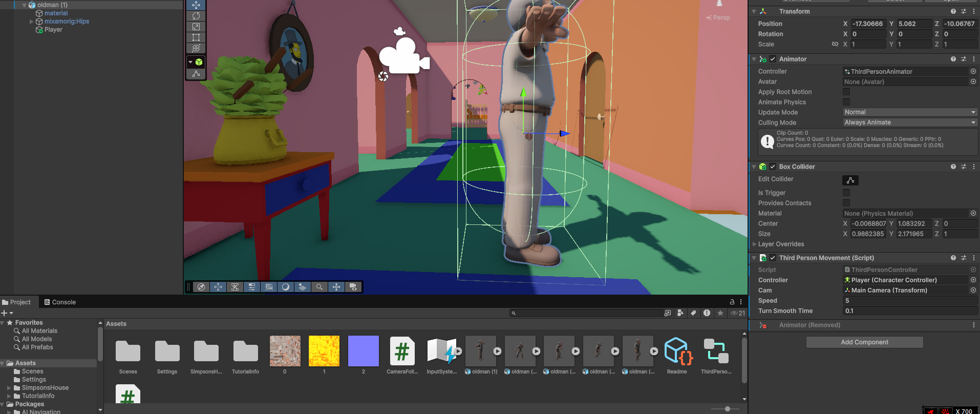Select the Readme asset
This screenshot has width=980, height=414.
click(677, 356)
